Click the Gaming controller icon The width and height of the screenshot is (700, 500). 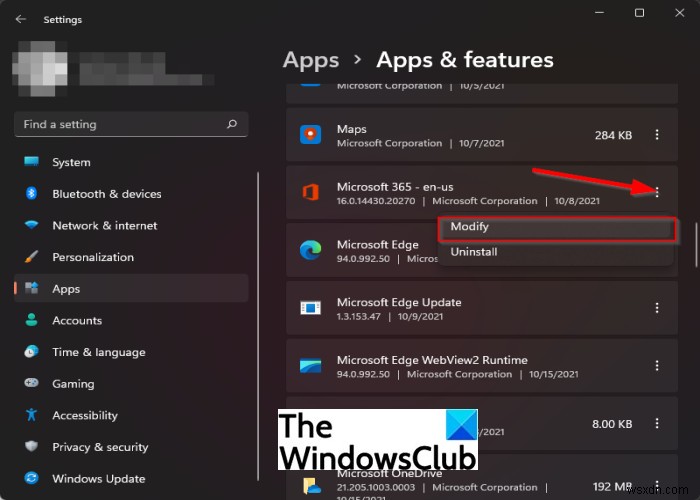[31, 383]
